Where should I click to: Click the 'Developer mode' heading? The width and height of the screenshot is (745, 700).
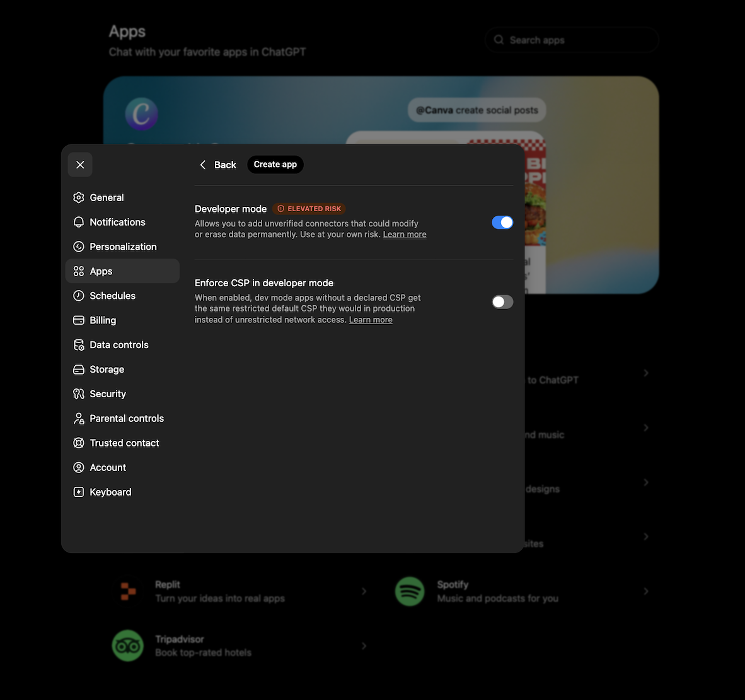(x=231, y=209)
